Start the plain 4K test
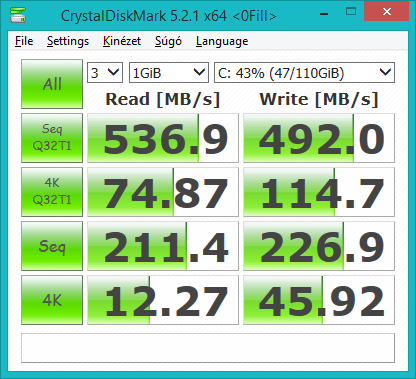This screenshot has height=379, width=416. tap(52, 300)
